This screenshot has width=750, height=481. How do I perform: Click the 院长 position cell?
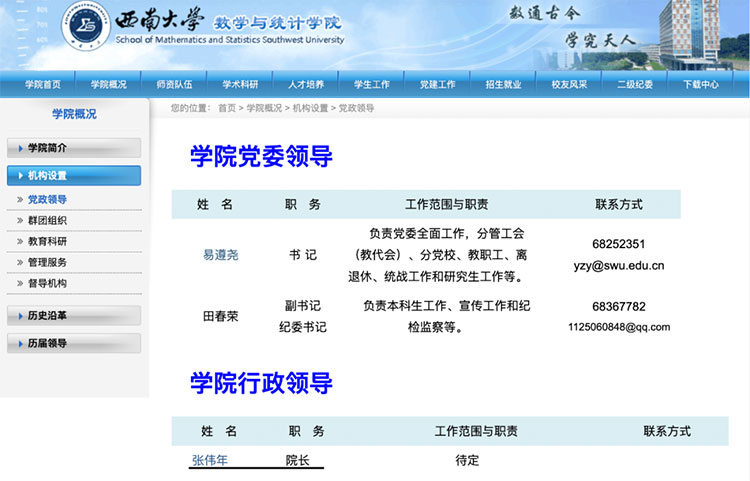click(x=298, y=460)
